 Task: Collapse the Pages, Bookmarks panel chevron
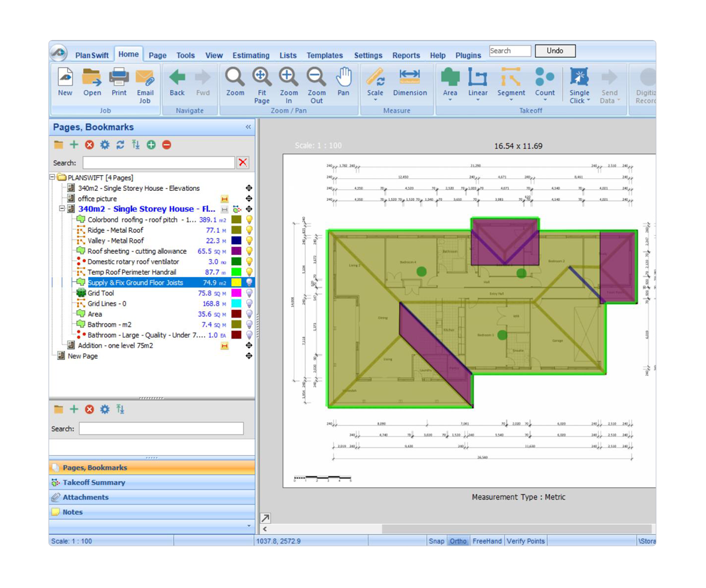248,127
